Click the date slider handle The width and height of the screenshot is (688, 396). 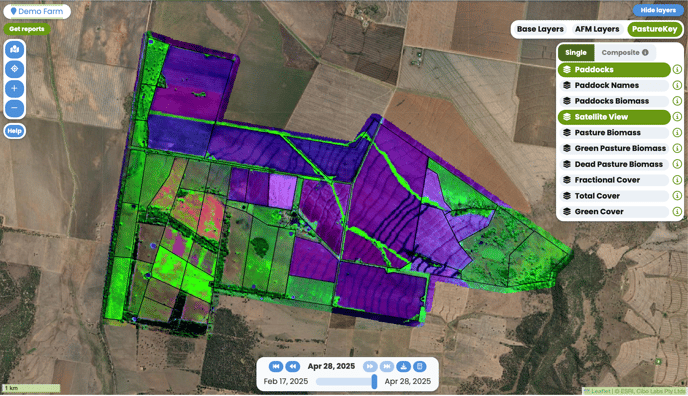374,382
